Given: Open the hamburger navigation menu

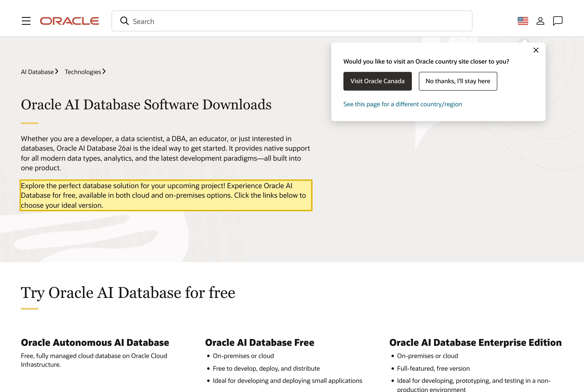Looking at the screenshot, I should [26, 21].
